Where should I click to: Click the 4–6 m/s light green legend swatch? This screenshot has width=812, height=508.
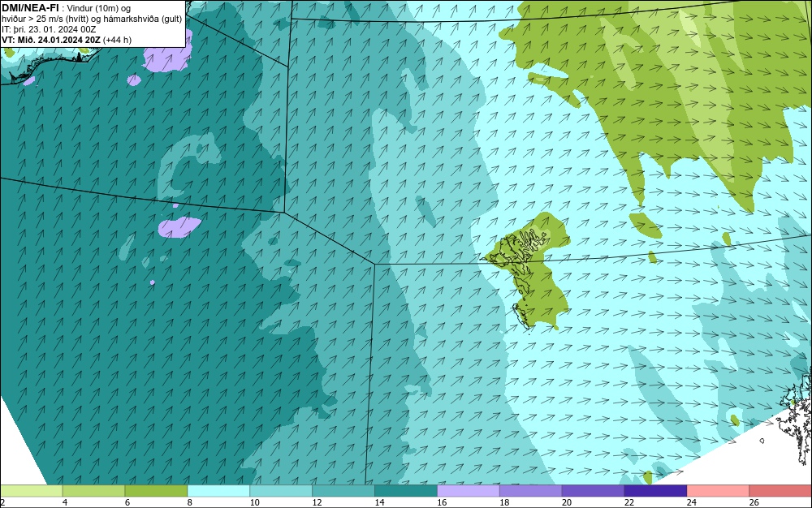coord(93,490)
